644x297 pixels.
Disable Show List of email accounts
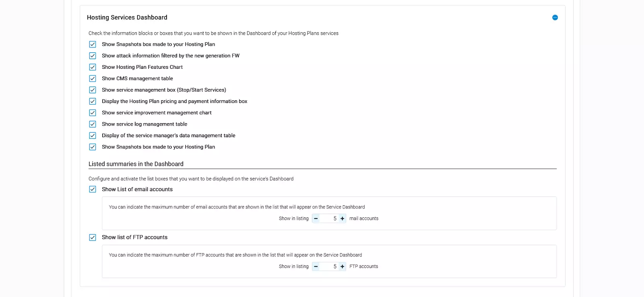click(x=93, y=190)
